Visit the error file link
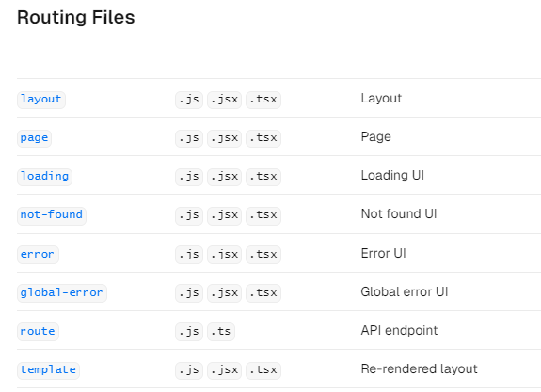This screenshot has height=392, width=541. [38, 255]
